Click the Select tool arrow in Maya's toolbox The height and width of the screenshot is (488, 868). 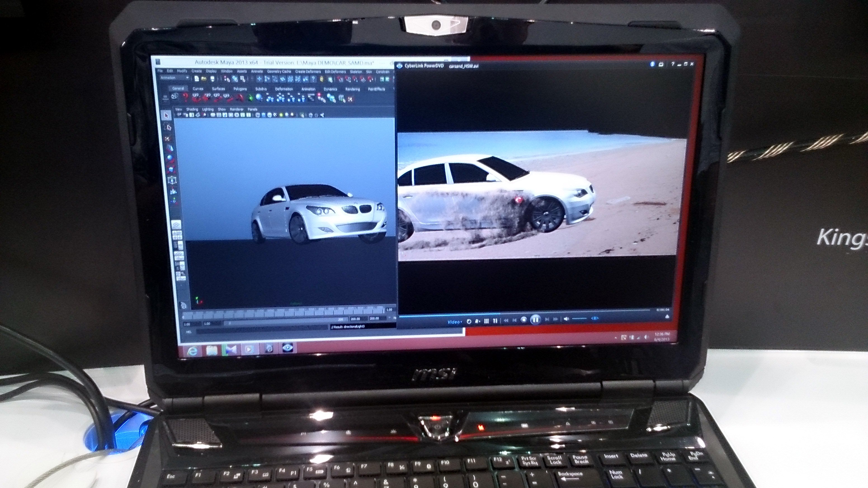[166, 115]
